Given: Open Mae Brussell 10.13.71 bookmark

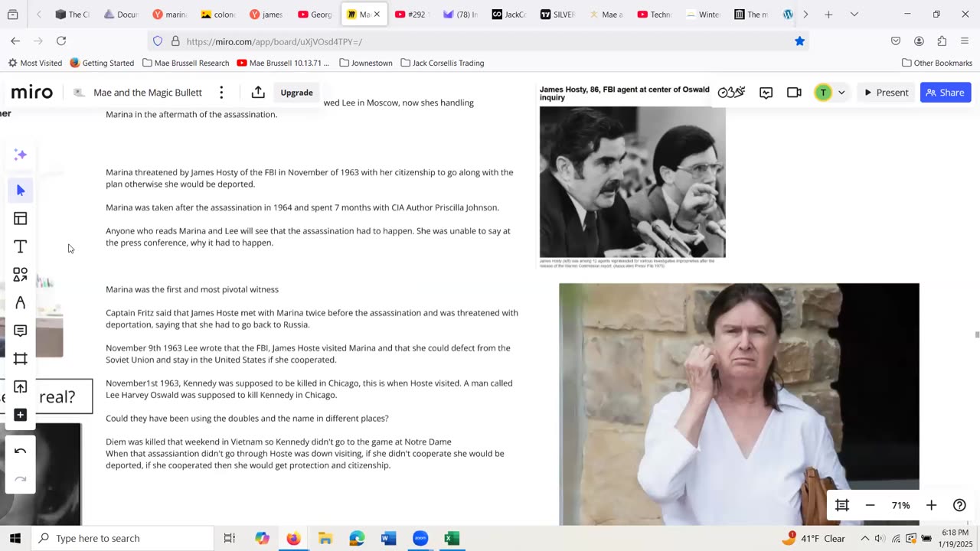Looking at the screenshot, I should (283, 63).
